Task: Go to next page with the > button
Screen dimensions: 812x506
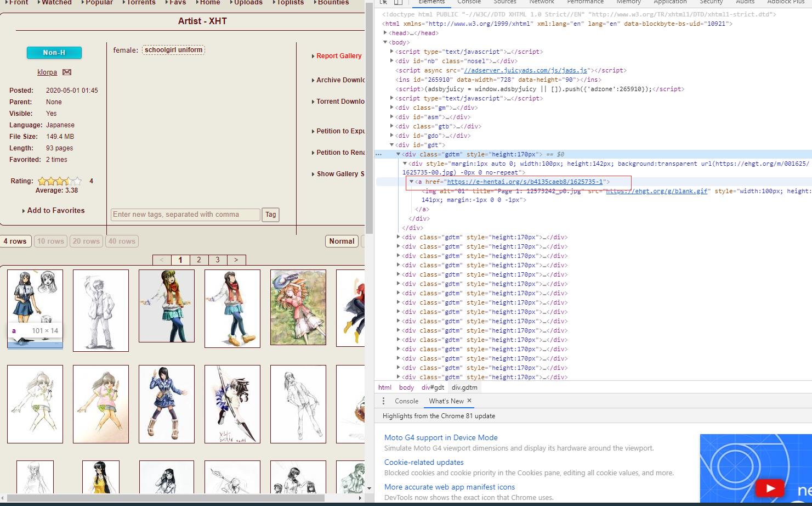Action: point(236,260)
